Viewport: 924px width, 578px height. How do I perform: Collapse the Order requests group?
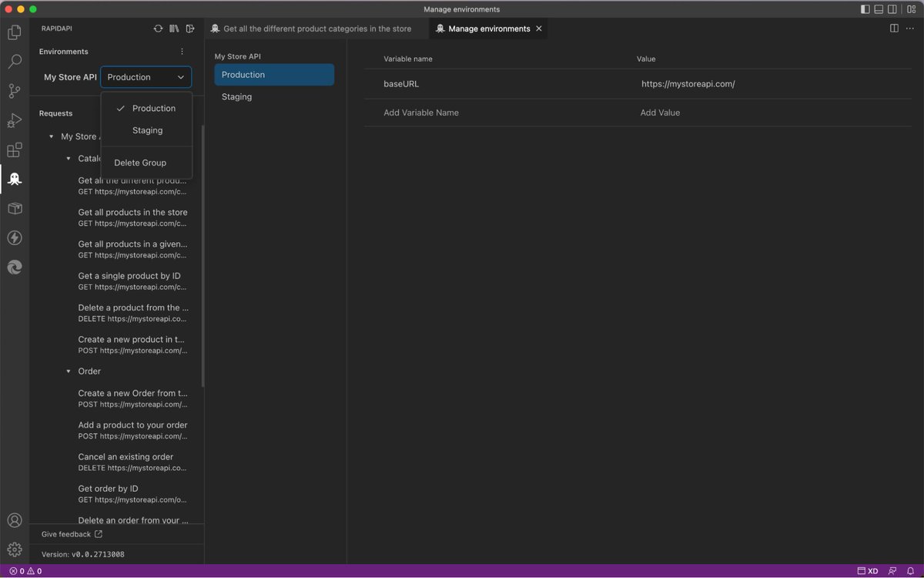pos(69,371)
